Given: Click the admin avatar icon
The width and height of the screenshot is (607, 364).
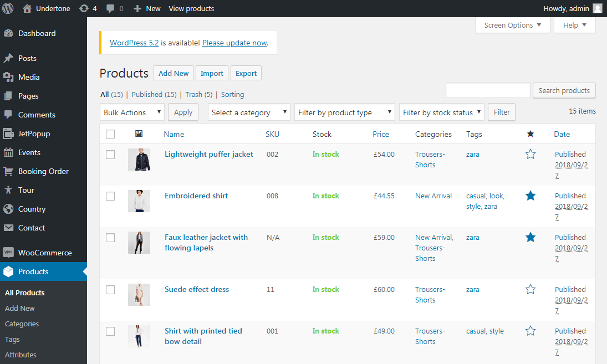Looking at the screenshot, I should click(598, 8).
